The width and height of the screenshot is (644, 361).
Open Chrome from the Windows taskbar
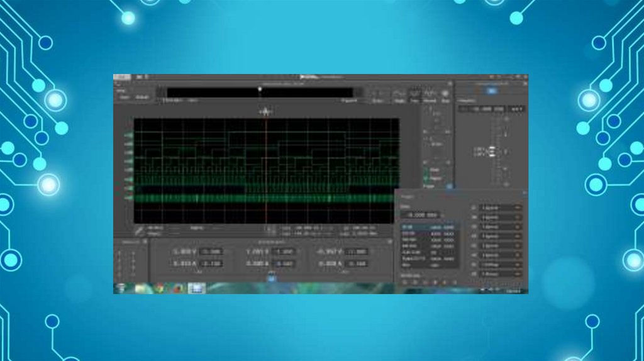click(160, 288)
